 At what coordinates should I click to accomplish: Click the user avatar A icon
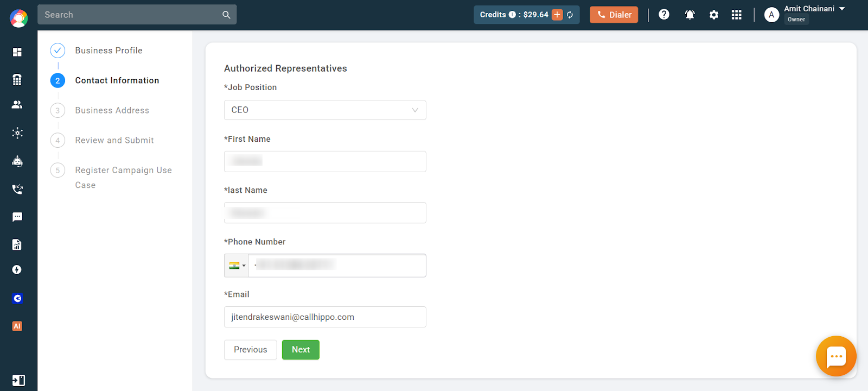tap(771, 15)
